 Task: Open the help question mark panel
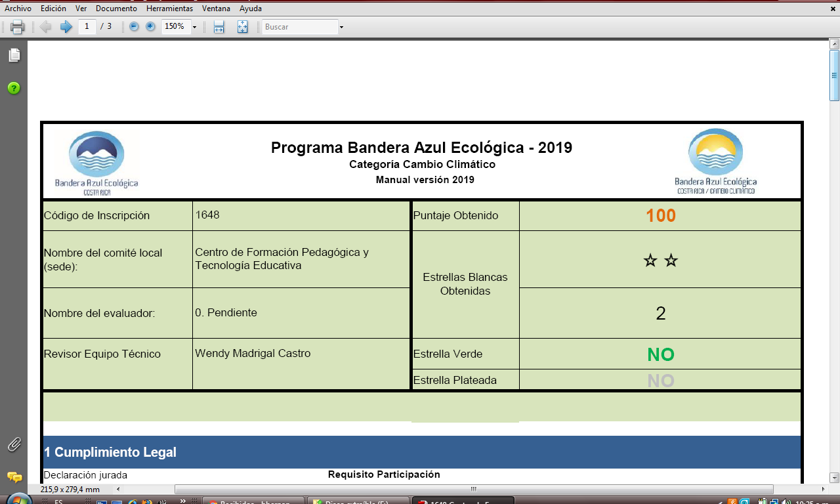tap(14, 88)
